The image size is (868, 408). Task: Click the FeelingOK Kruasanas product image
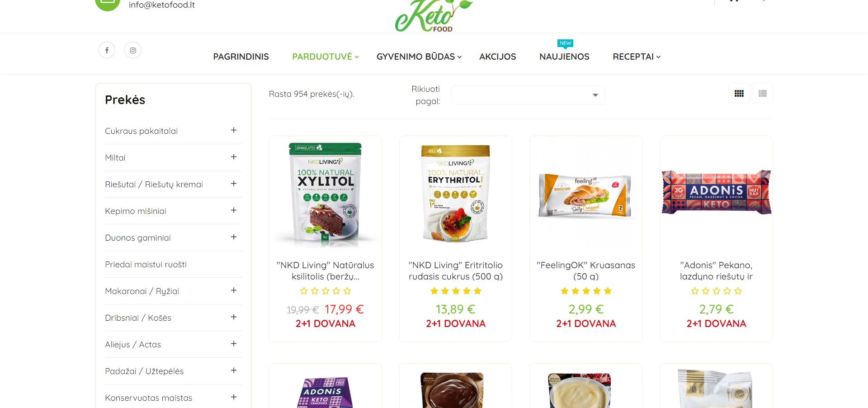tap(586, 195)
